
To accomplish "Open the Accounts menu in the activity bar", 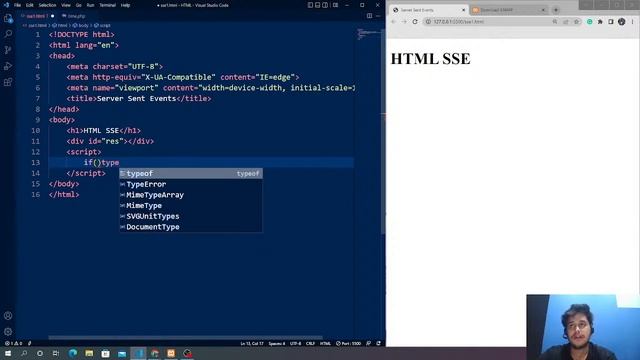I will pyautogui.click(x=8, y=316).
